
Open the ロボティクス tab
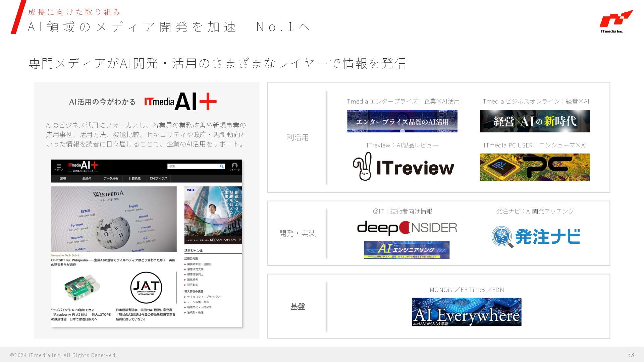click(158, 178)
